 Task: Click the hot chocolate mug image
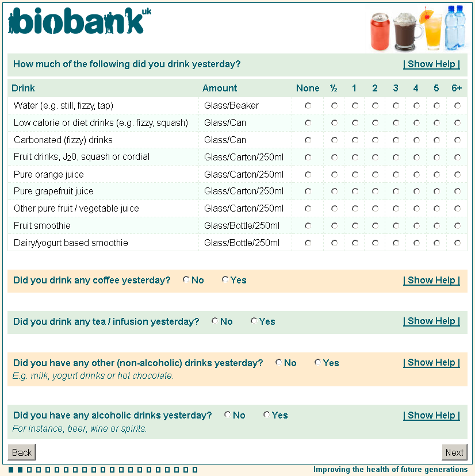tap(406, 32)
